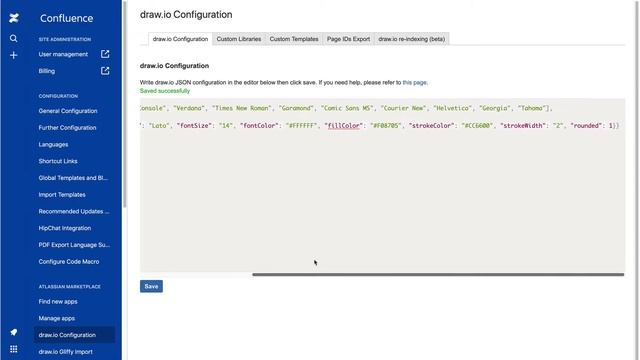Open the search icon in sidebar
This screenshot has width=640, height=360.
coord(13,38)
